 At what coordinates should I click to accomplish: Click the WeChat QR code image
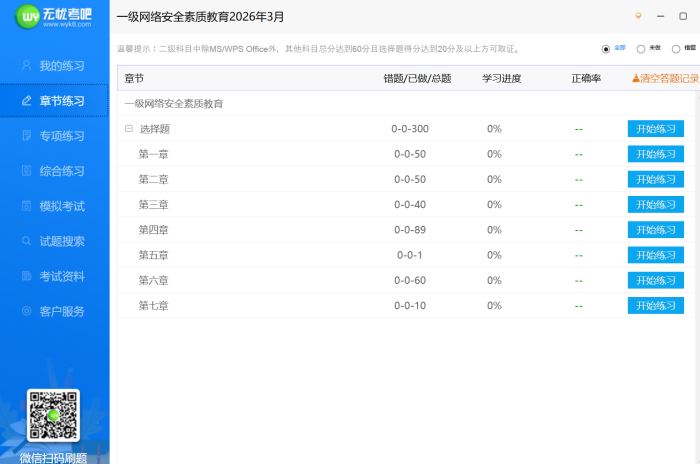tap(53, 415)
